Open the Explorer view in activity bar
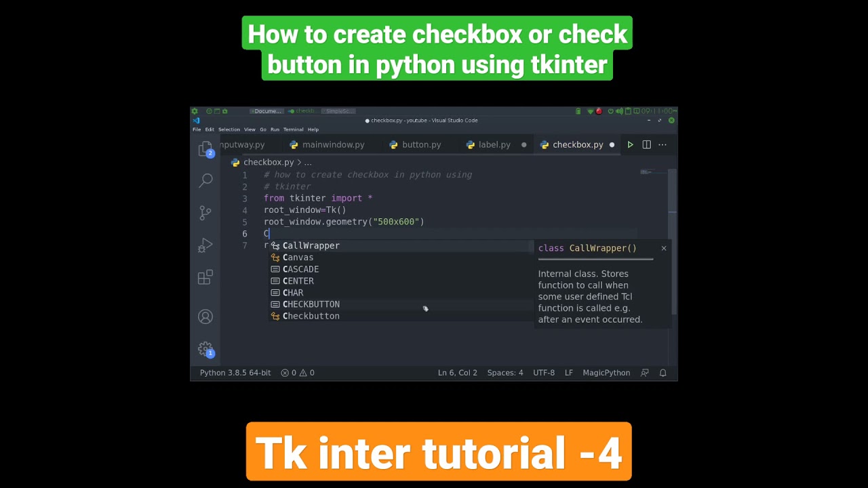The image size is (868, 488). (x=205, y=148)
